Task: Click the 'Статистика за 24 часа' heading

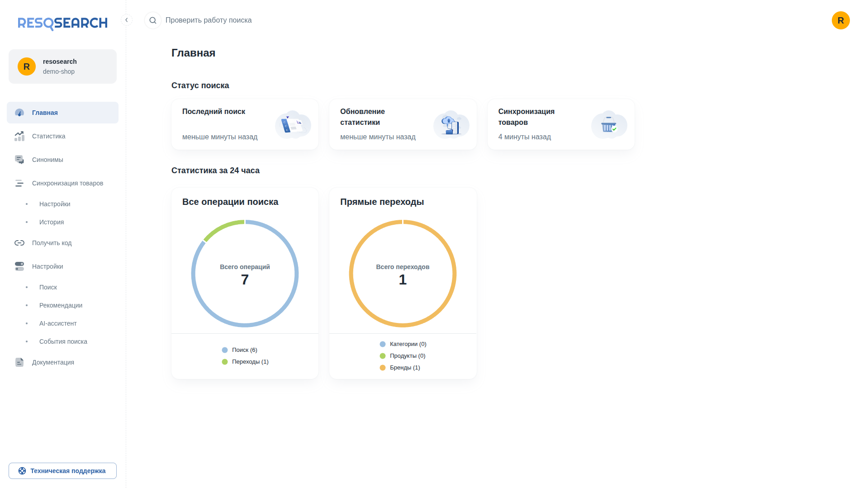Action: [215, 171]
